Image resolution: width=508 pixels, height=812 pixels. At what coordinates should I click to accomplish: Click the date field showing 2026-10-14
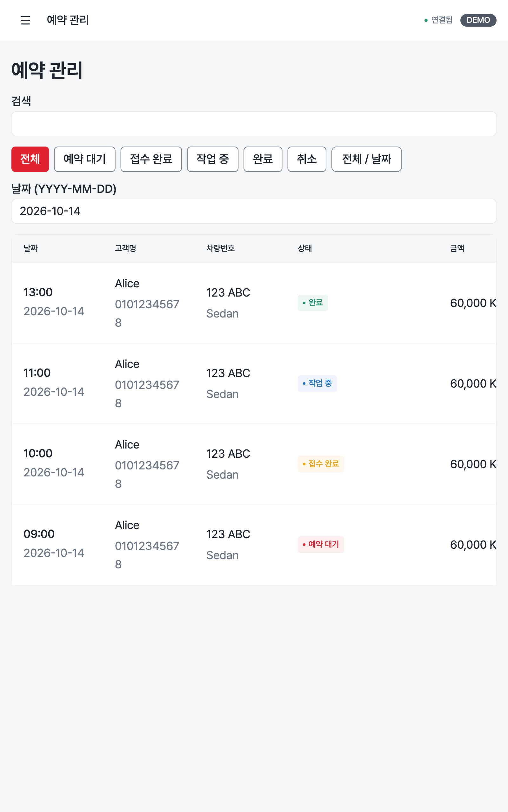click(254, 211)
